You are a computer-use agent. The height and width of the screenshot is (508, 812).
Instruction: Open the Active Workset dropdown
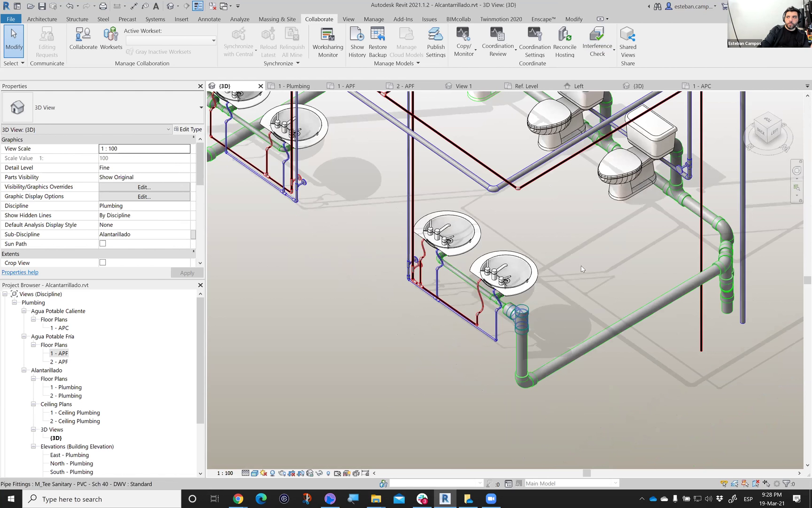click(213, 40)
